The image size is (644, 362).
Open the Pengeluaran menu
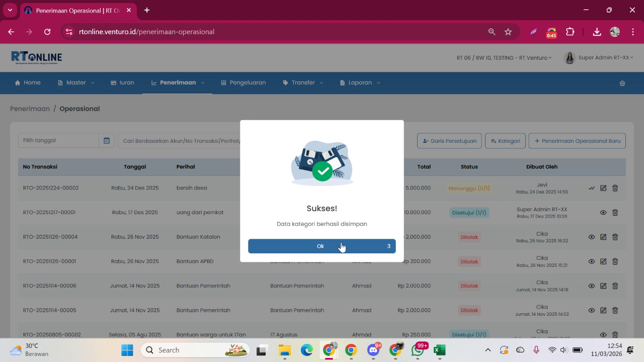point(243,82)
